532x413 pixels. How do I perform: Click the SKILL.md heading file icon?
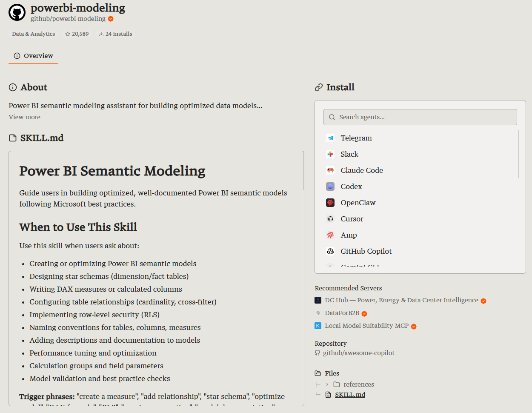13,138
